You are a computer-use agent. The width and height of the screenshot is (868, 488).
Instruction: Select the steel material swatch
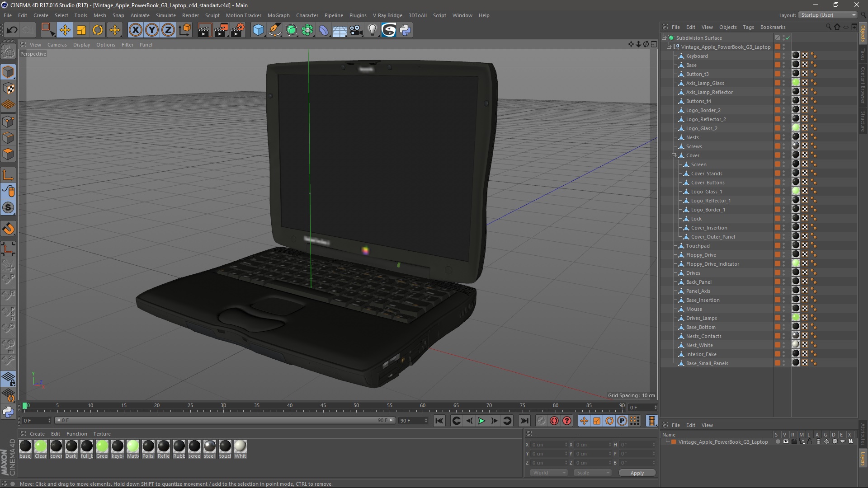point(210,449)
